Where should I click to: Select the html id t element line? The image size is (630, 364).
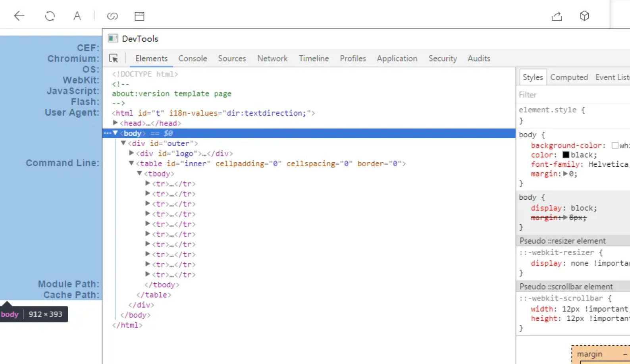tap(214, 113)
